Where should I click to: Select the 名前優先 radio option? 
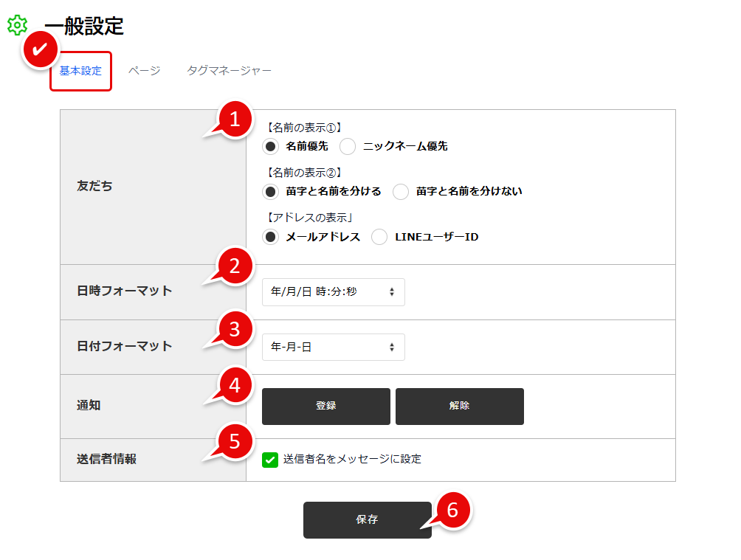pyautogui.click(x=271, y=146)
